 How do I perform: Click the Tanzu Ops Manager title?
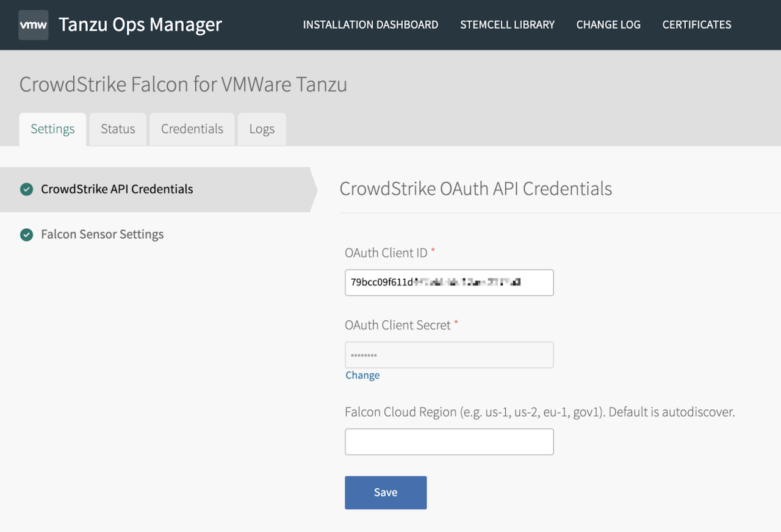(140, 24)
